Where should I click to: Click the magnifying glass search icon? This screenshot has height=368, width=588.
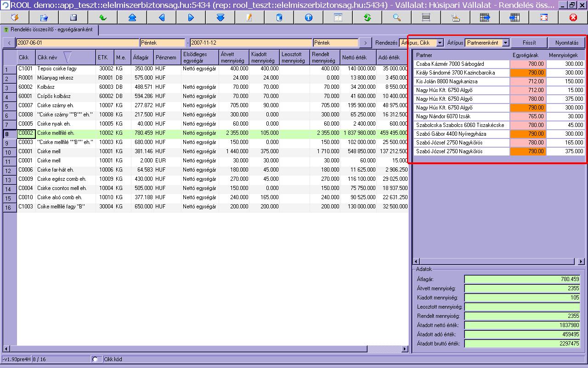397,17
